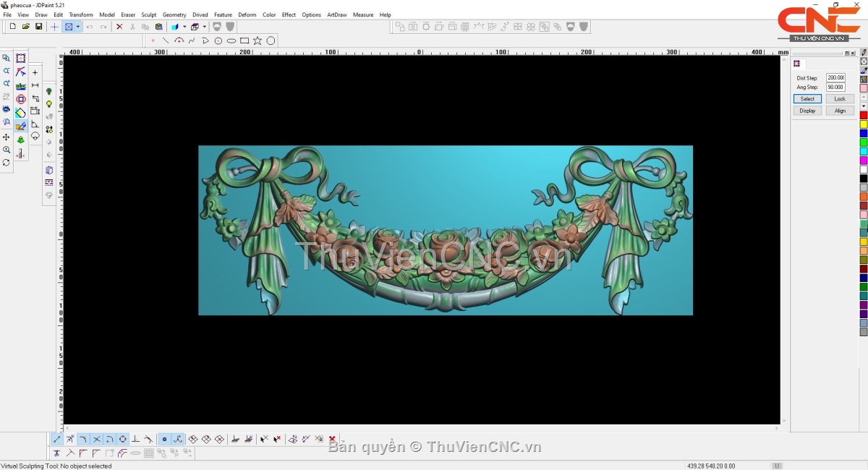Click the yellow light bulb icon

coord(49,104)
